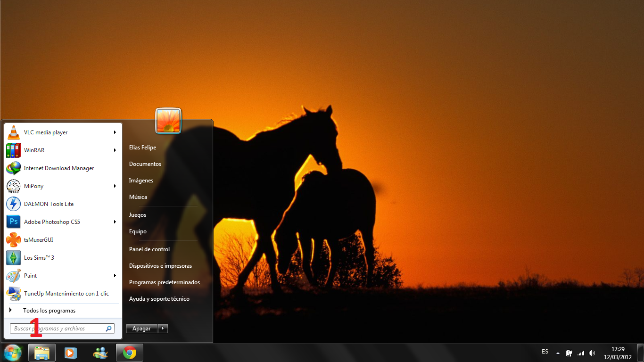Open Internet Download Manager
644x362 pixels.
tap(63, 168)
